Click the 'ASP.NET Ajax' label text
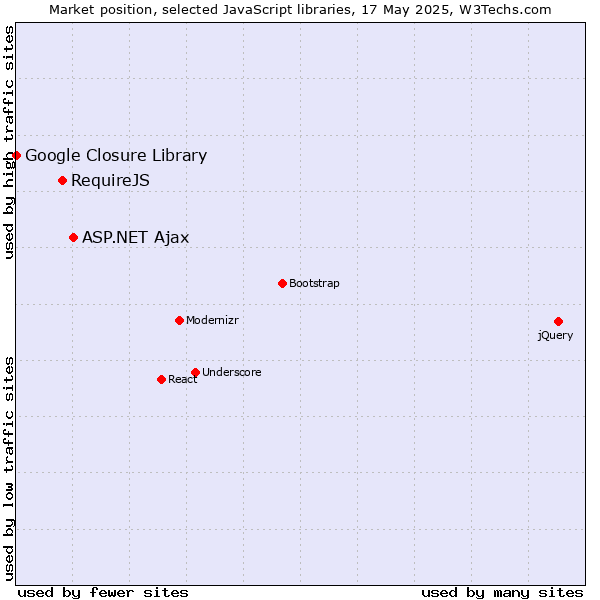 coord(135,238)
